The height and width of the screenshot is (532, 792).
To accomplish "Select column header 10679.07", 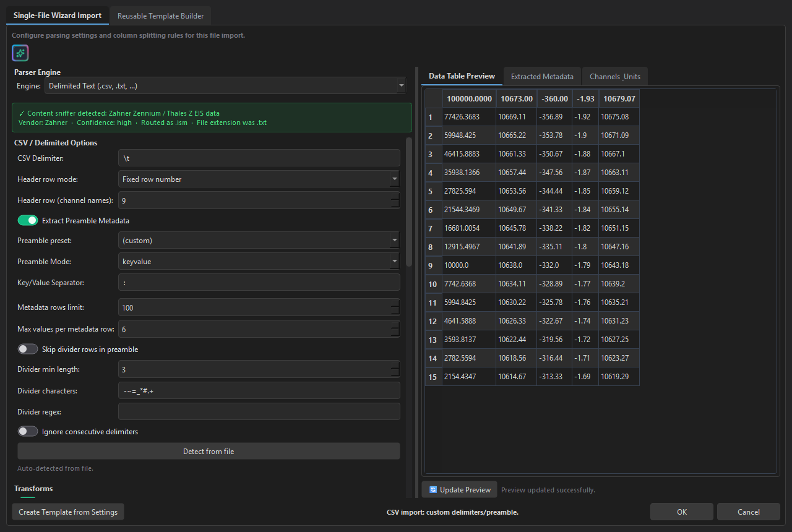I will 619,98.
